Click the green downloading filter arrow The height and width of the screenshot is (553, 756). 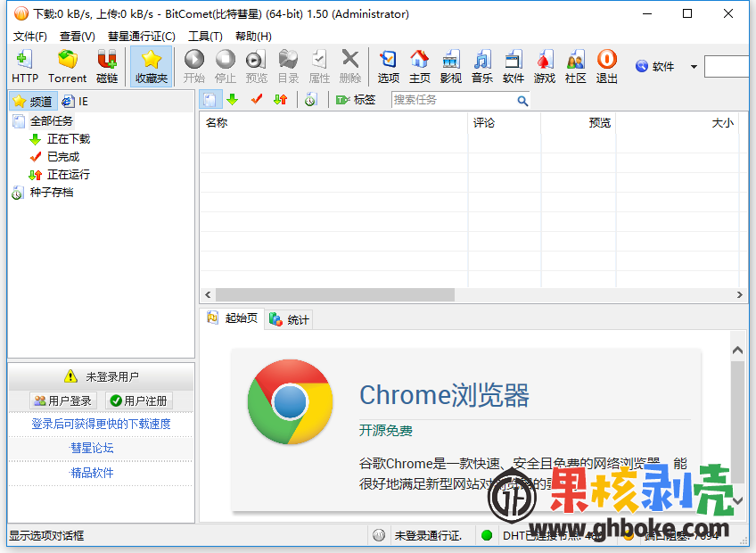point(233,100)
